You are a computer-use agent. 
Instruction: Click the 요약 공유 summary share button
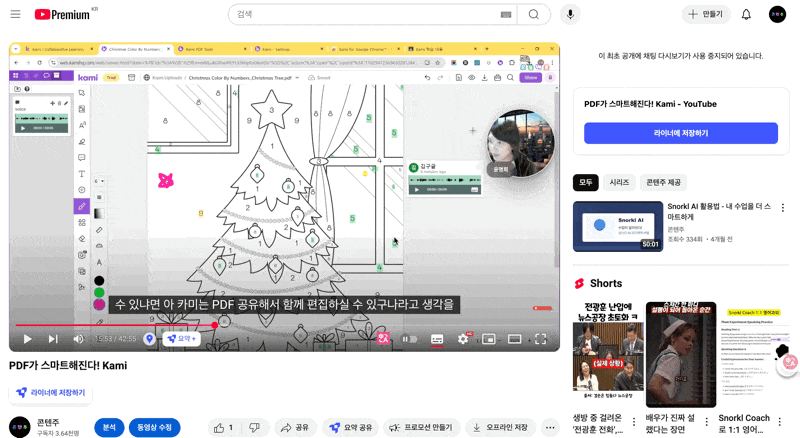coord(351,427)
